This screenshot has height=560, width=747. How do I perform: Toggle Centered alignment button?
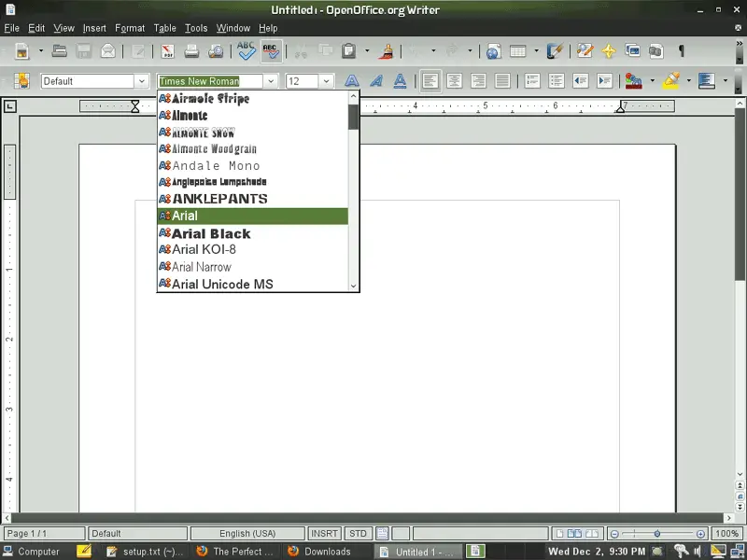point(454,81)
